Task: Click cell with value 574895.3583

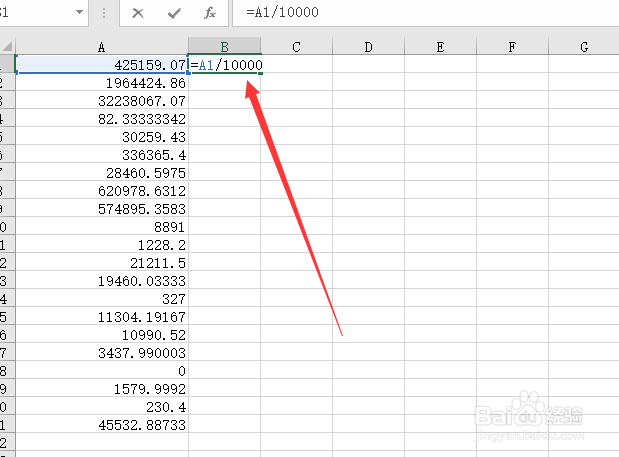Action: click(x=102, y=208)
